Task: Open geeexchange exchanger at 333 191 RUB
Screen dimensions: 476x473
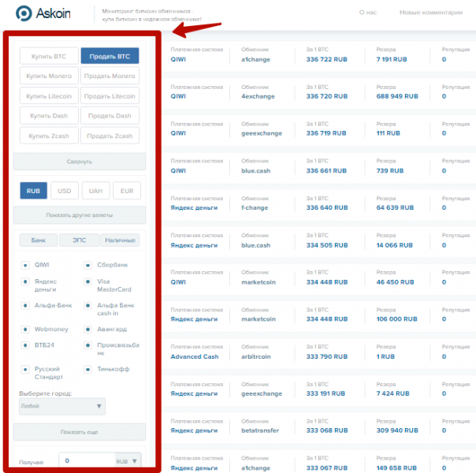Action: pos(262,393)
